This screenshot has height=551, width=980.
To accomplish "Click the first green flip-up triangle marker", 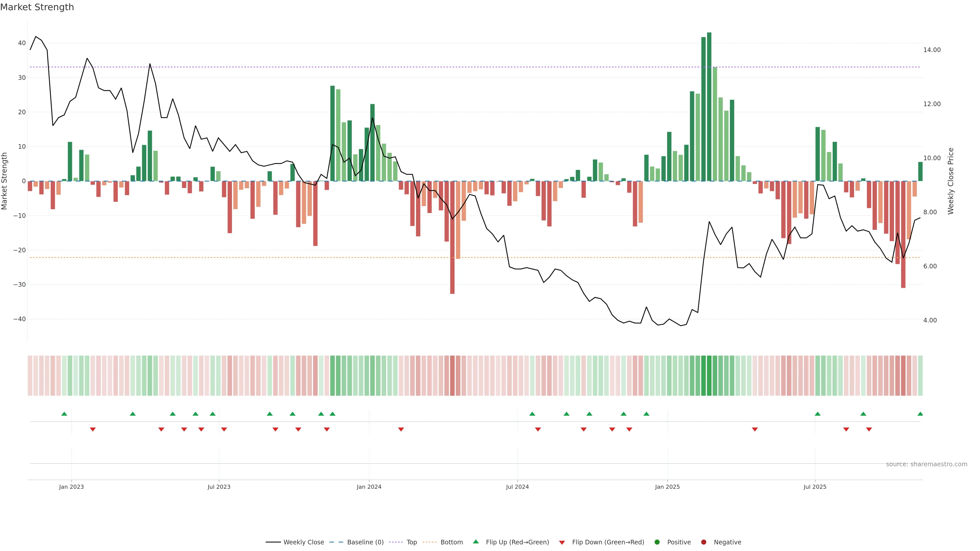I will point(64,414).
